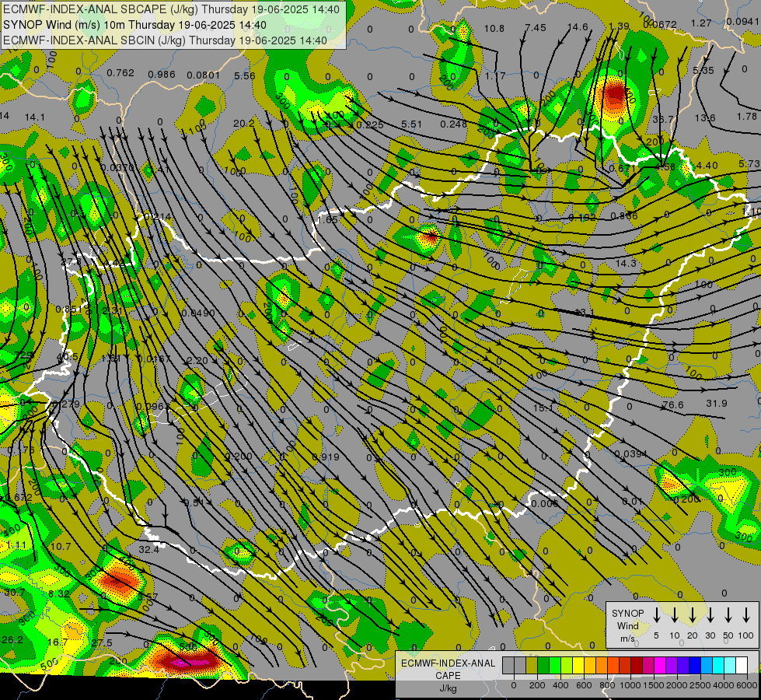The width and height of the screenshot is (761, 700).
Task: Click the map value 5.56
Action: [245, 75]
